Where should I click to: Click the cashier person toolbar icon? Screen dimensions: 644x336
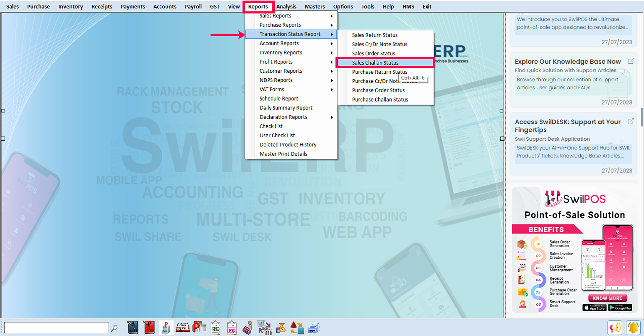248,328
